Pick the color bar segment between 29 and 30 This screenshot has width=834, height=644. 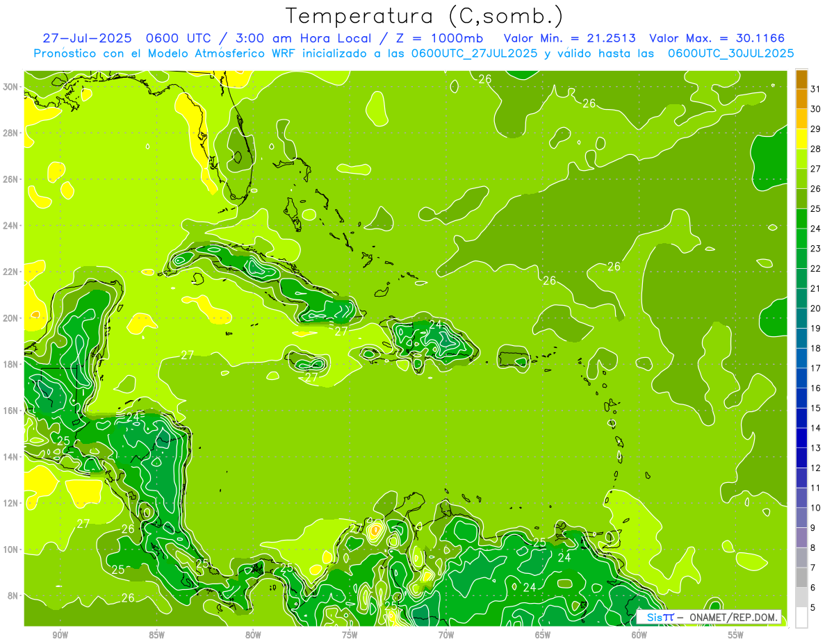(x=801, y=118)
